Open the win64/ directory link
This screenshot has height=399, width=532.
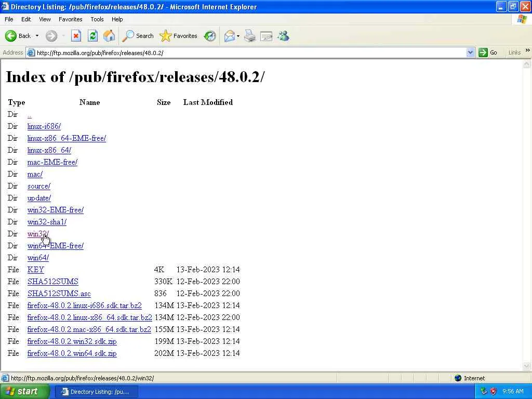(x=38, y=258)
